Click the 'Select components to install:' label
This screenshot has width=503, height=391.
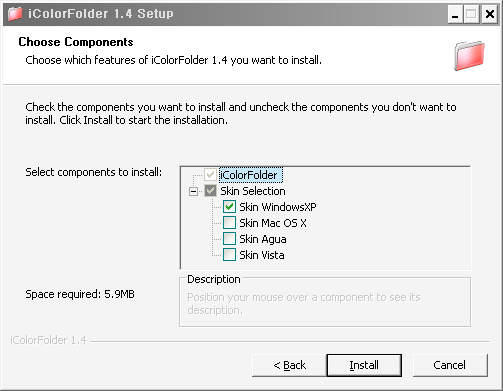94,172
